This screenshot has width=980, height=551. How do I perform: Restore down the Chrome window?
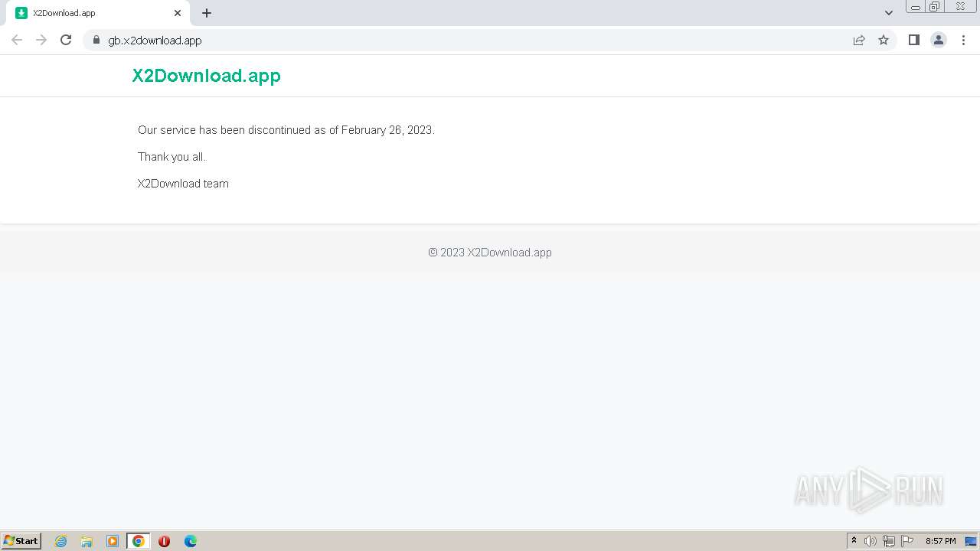pos(934,7)
